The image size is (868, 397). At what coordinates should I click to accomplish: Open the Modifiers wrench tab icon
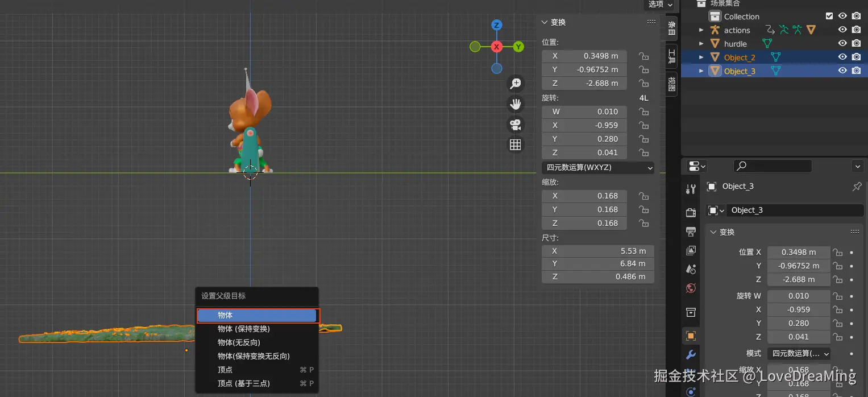click(x=691, y=355)
